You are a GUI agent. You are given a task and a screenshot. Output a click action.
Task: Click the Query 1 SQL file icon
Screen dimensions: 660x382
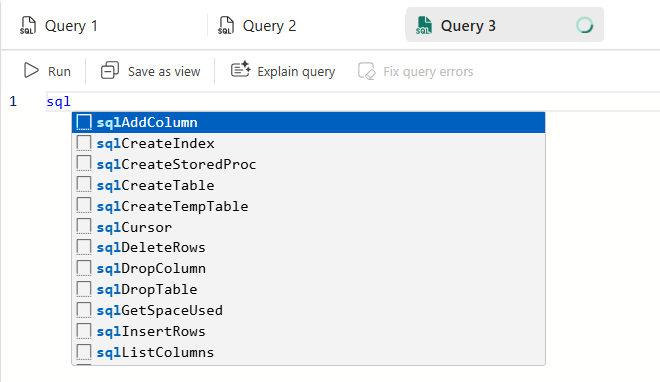coord(28,26)
